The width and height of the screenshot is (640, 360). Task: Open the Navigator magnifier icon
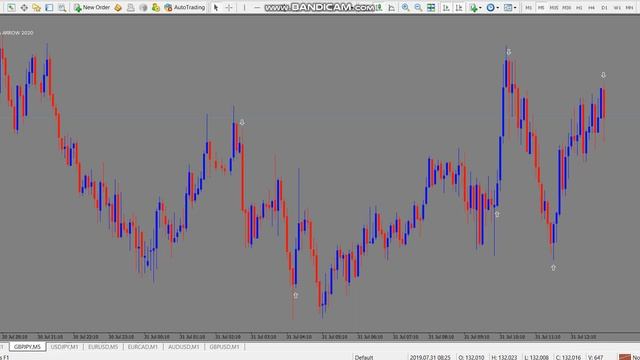[x=62, y=7]
